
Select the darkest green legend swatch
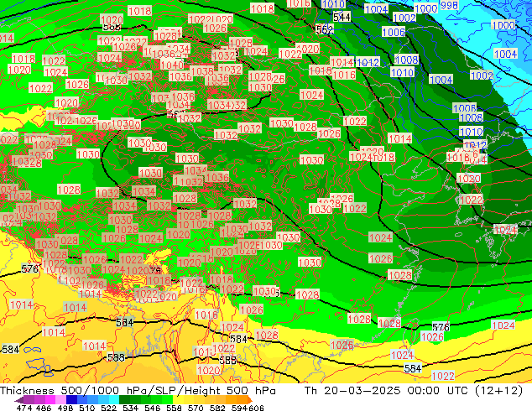tap(124, 399)
